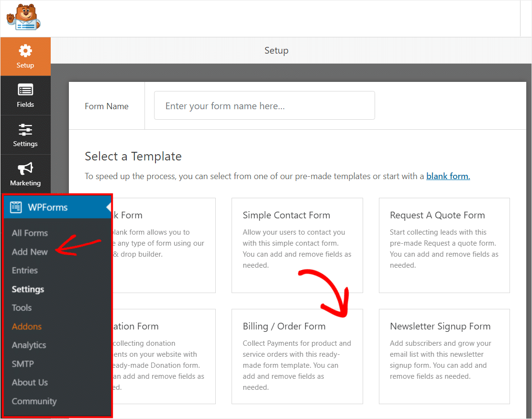Open the WPForms admin menu header
Viewport: 532px width, 419px height.
point(57,207)
